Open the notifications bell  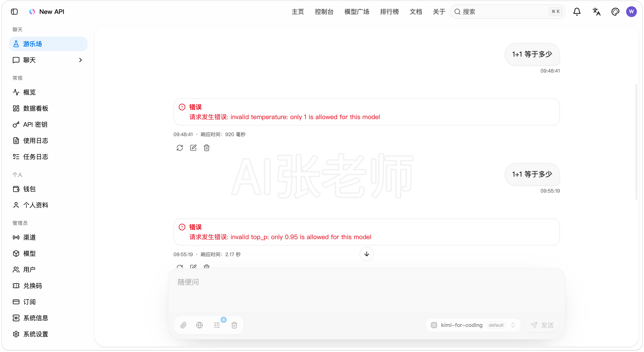pyautogui.click(x=577, y=12)
